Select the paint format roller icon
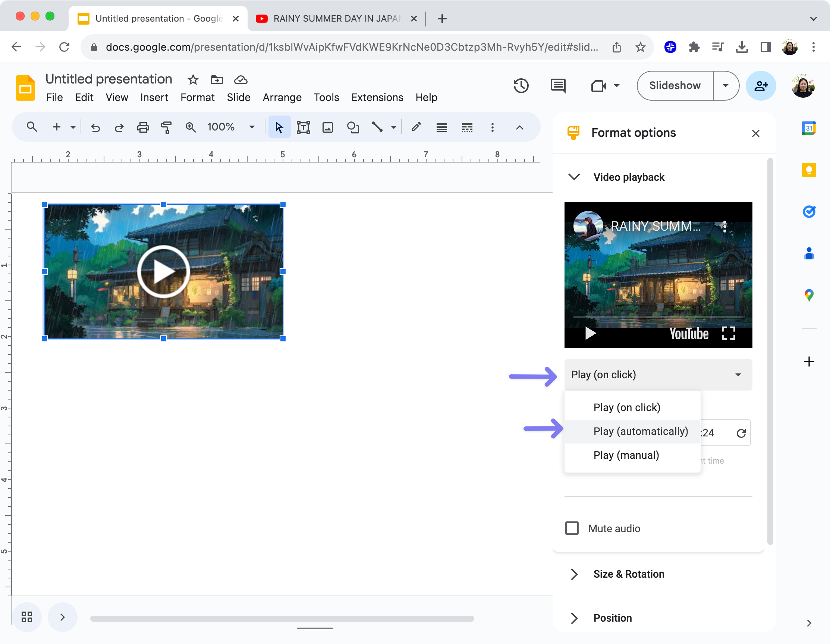This screenshot has width=830, height=644. 166,127
